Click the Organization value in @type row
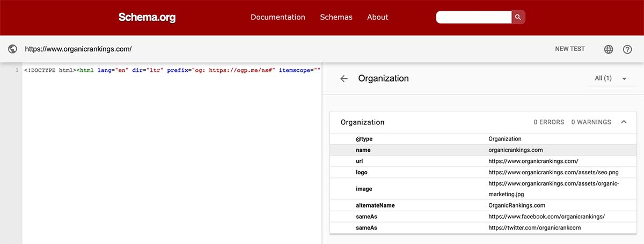 coord(505,139)
